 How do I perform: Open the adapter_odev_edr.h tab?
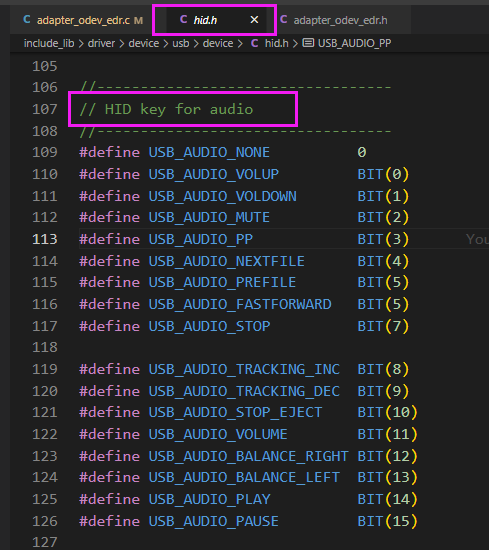coord(340,20)
